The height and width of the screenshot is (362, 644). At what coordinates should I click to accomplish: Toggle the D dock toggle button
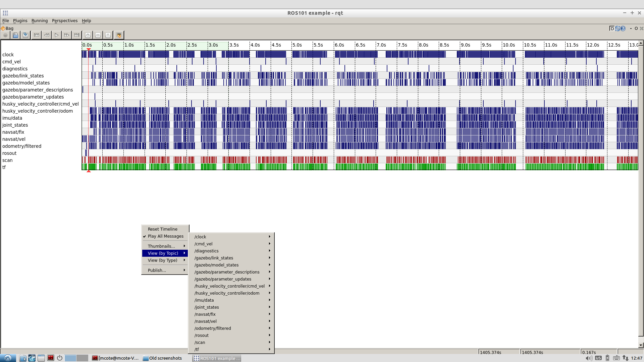[612, 28]
